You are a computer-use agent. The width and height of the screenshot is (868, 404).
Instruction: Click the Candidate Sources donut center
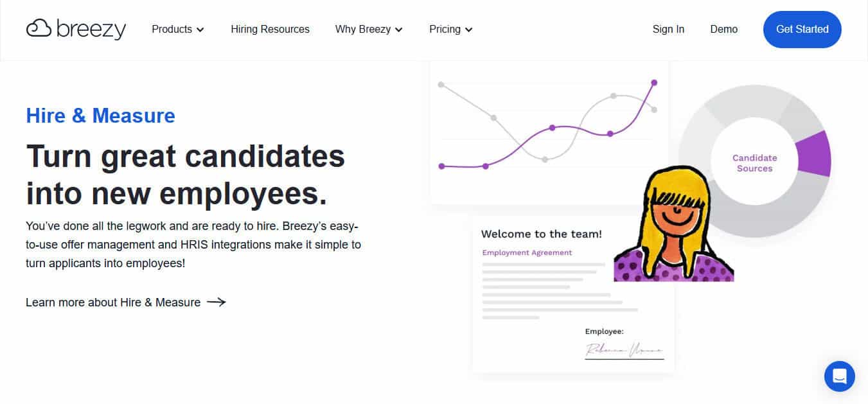click(x=754, y=163)
